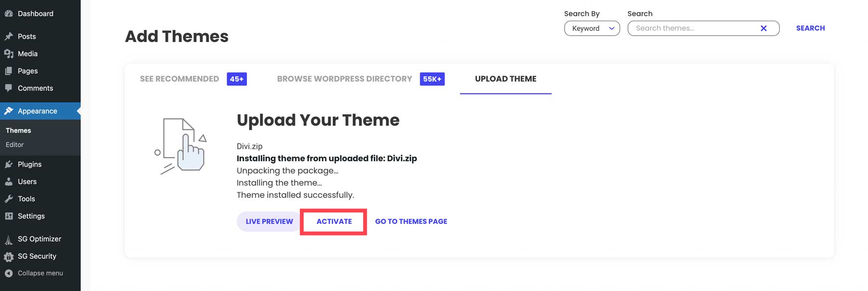Open SG Security menu item
The image size is (868, 291).
tap(40, 256)
